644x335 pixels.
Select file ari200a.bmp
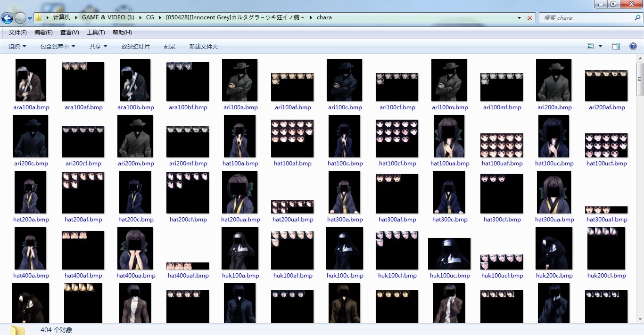[x=554, y=80]
